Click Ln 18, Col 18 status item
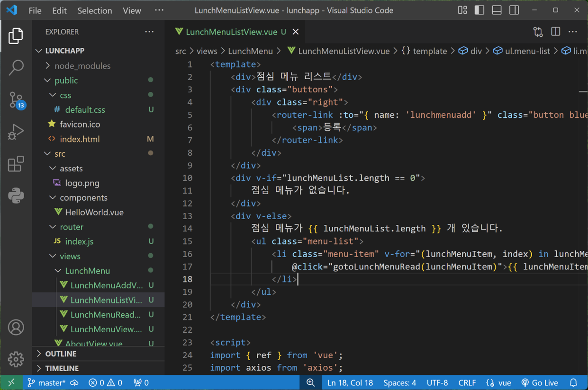 tap(350, 382)
